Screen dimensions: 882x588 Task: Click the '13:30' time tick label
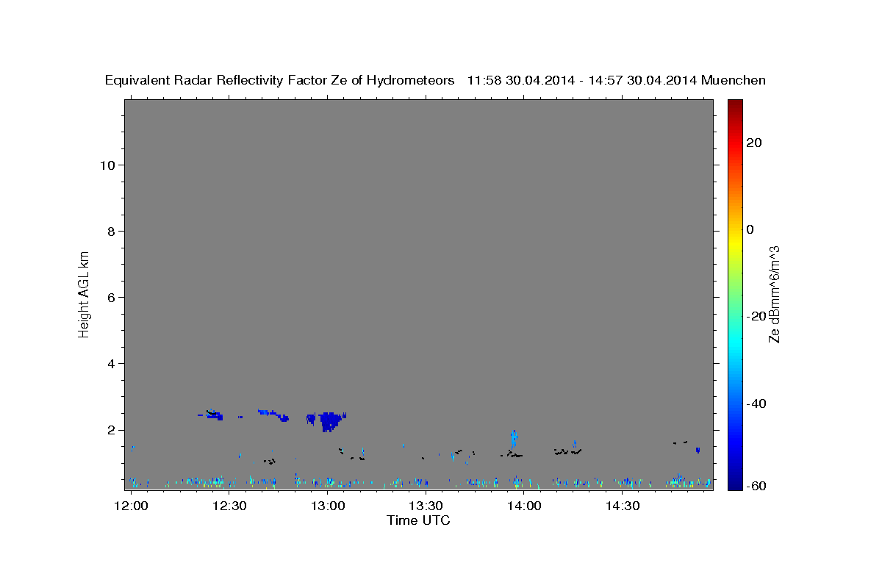425,506
